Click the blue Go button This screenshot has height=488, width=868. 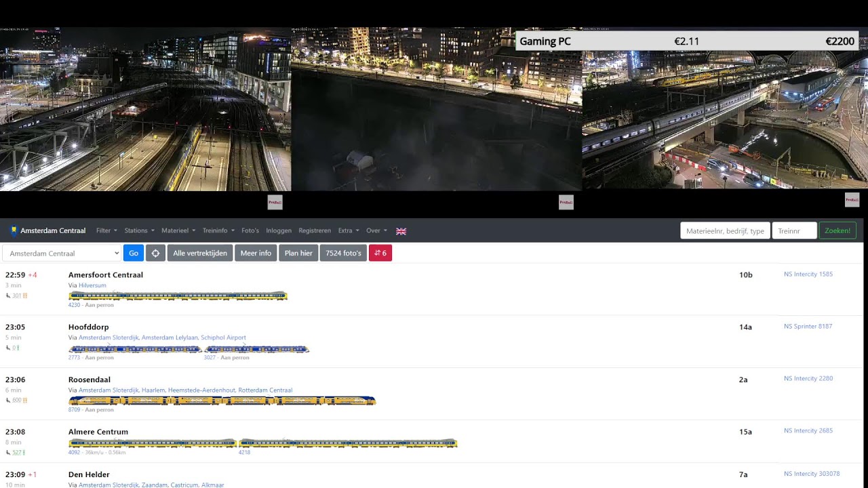pyautogui.click(x=134, y=253)
